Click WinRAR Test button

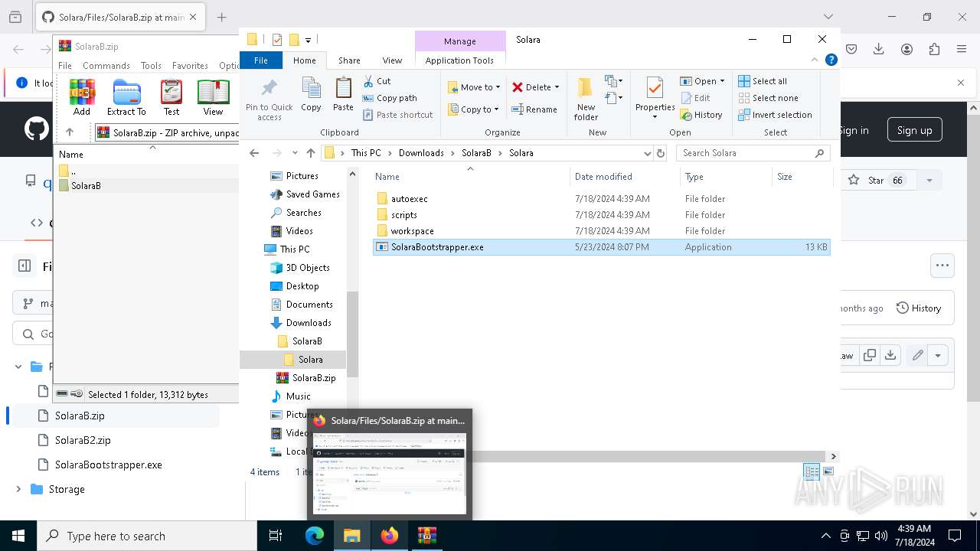point(171,97)
